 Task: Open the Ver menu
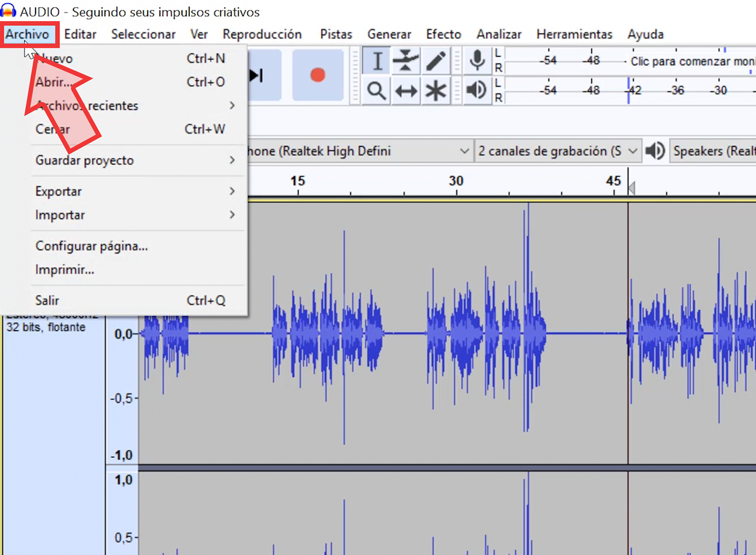coord(199,34)
